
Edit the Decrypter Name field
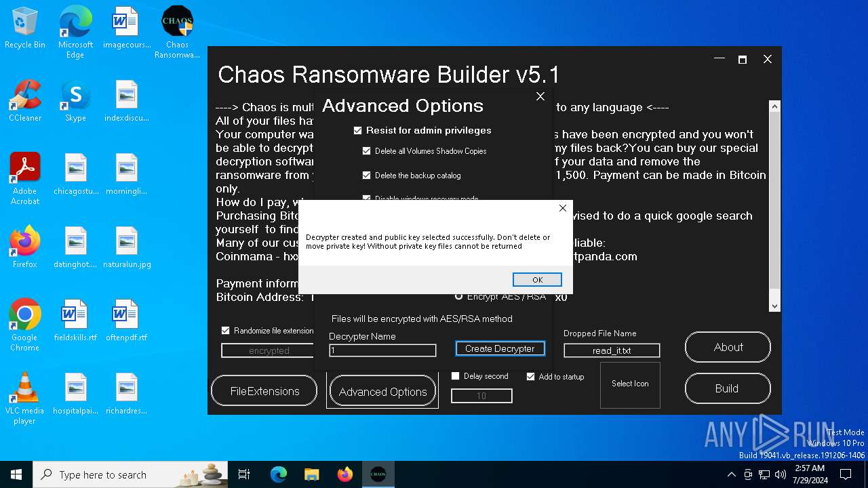(x=382, y=350)
